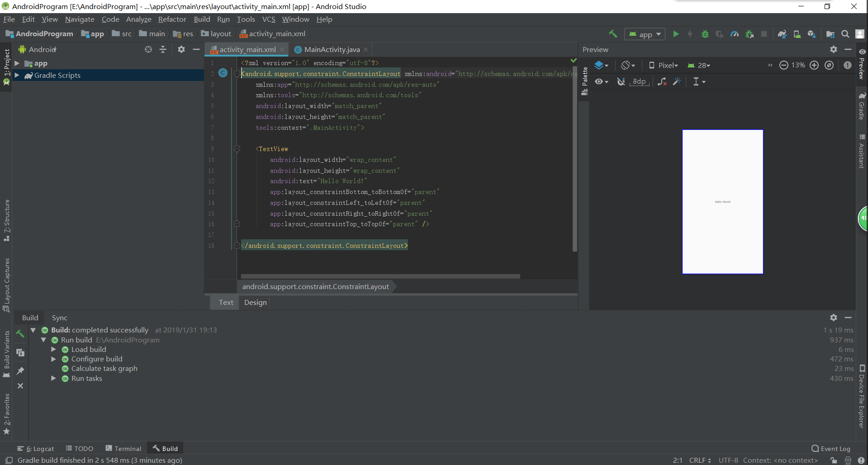
Task: Click the pin tab icon in Build panel
Action: [x=20, y=371]
